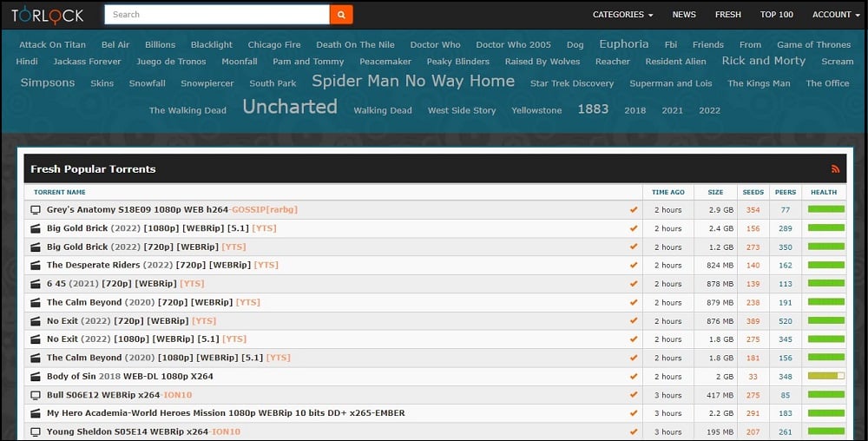Click the verified checkmark on The Desperate Riders row
868x441 pixels.
pos(634,265)
